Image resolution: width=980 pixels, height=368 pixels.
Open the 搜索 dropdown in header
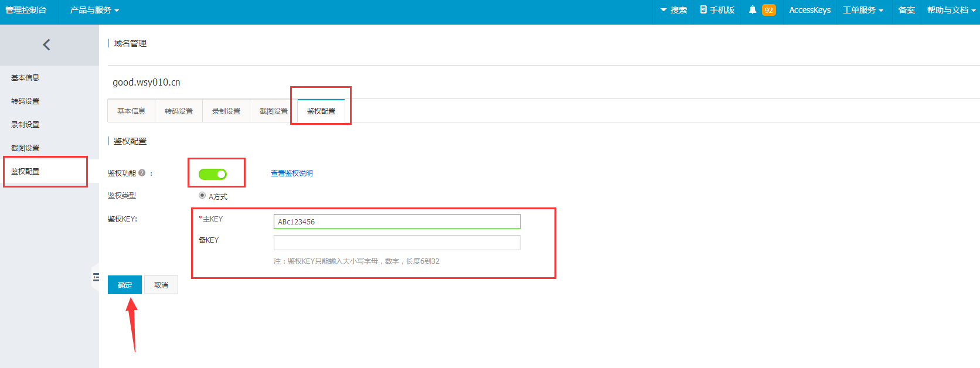click(x=673, y=10)
